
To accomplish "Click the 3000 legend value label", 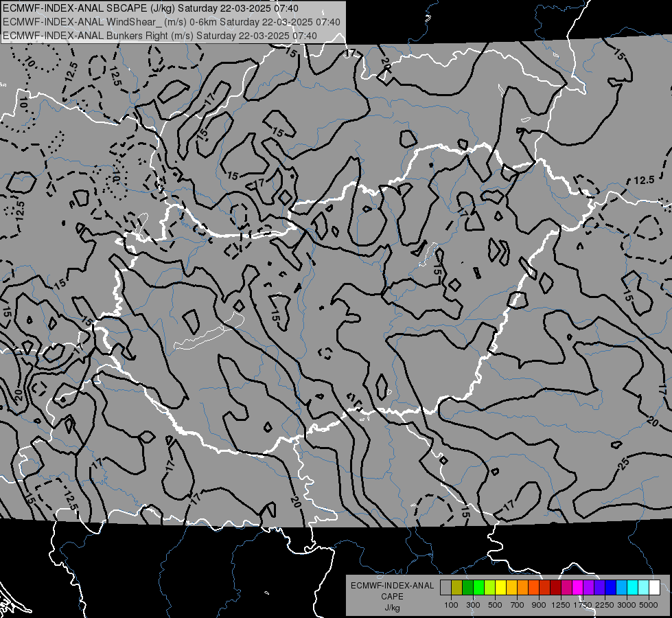I will (627, 605).
